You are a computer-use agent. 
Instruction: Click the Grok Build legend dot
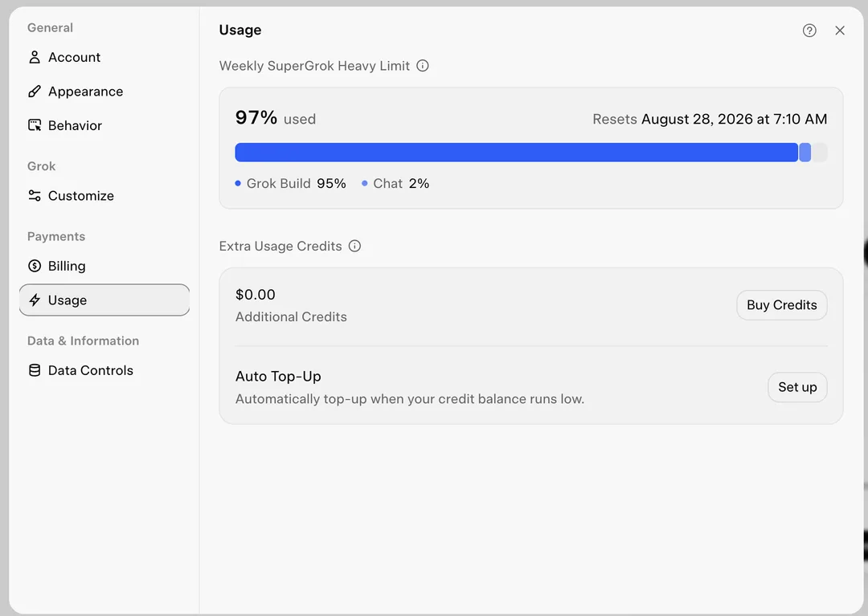pos(238,184)
